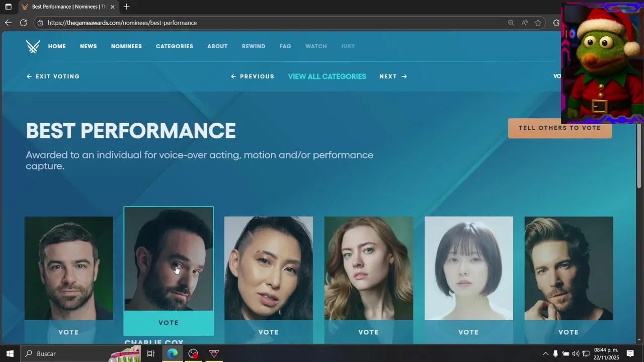This screenshot has height=362, width=644.
Task: Add page to favorites star icon
Action: [x=538, y=23]
